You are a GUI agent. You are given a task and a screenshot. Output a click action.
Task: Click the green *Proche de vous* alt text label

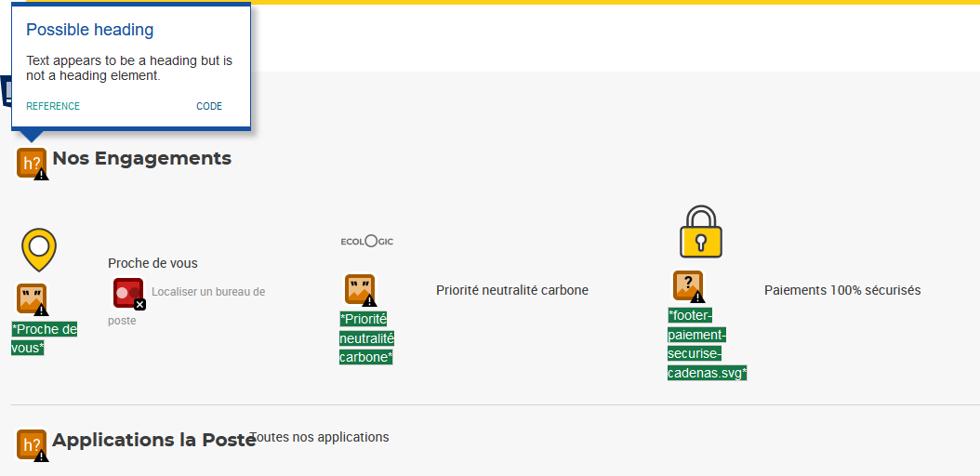44,338
